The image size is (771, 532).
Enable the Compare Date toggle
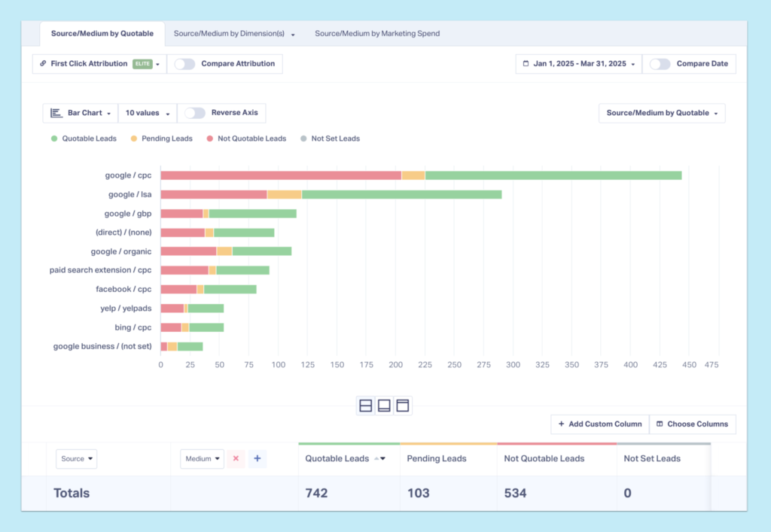click(660, 64)
